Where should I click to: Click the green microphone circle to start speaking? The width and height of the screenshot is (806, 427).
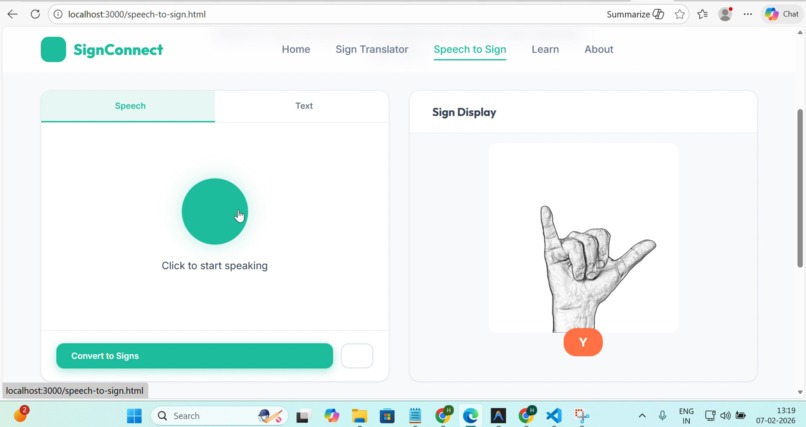point(215,211)
